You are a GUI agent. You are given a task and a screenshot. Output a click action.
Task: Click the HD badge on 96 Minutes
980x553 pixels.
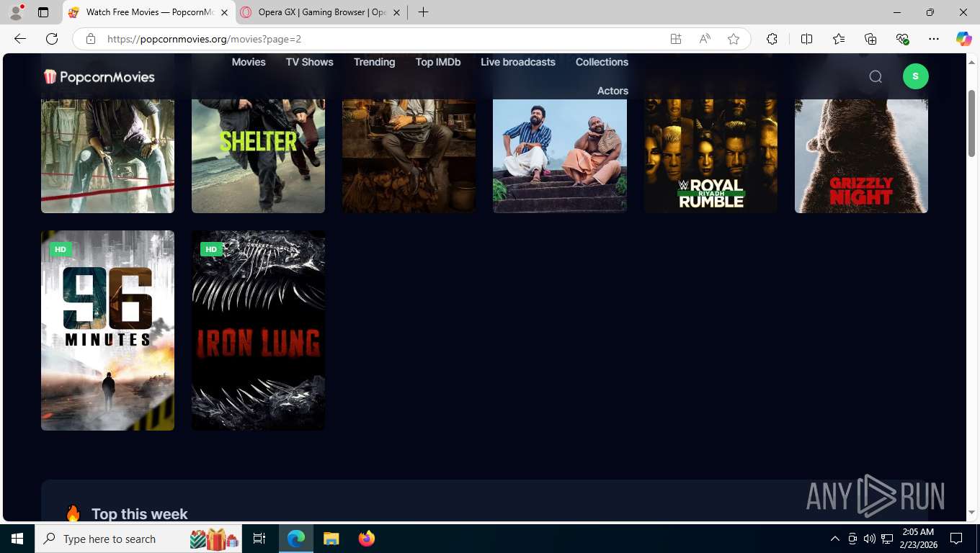(61, 249)
